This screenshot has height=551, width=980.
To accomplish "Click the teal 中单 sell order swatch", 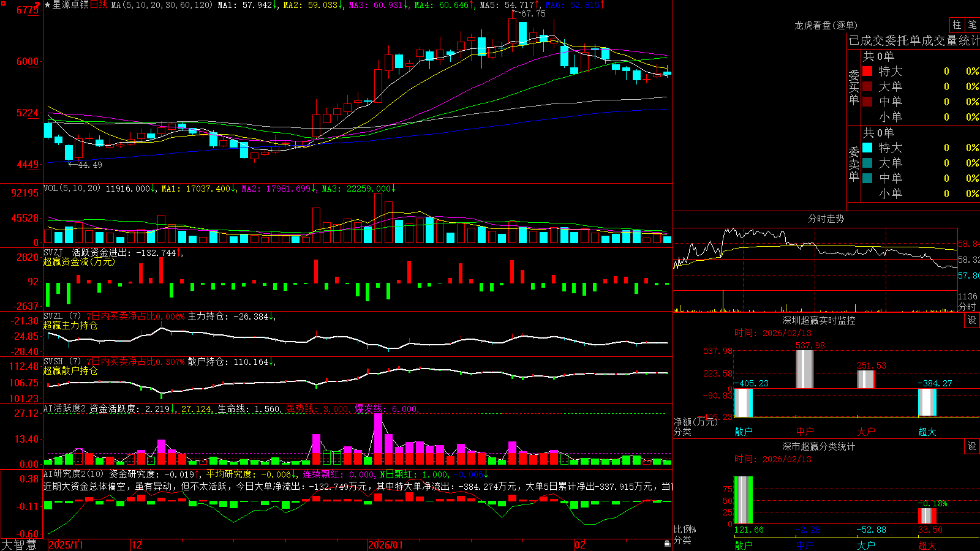I will click(867, 178).
